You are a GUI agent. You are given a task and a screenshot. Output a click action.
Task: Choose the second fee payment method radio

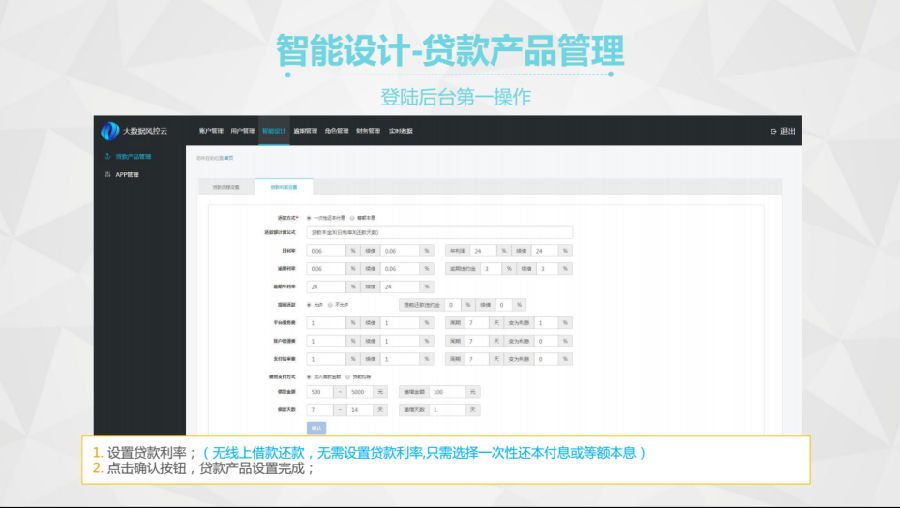(347, 376)
